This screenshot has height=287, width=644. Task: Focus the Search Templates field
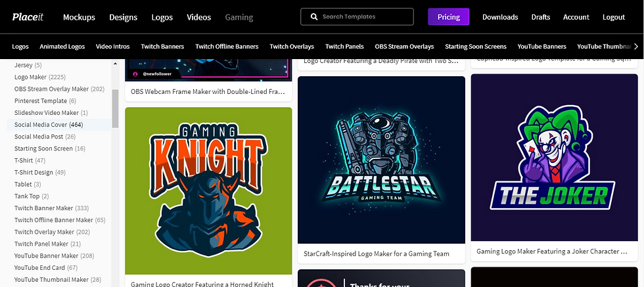coord(357,17)
